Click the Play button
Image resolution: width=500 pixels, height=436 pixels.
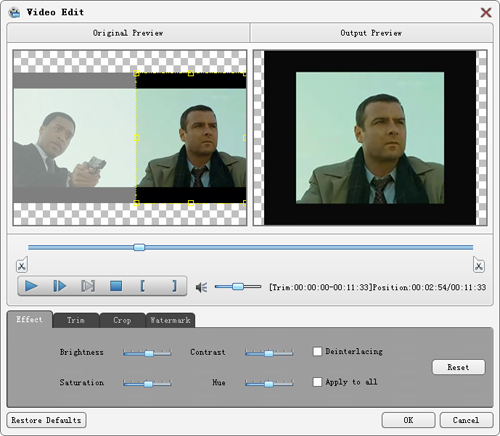[31, 286]
